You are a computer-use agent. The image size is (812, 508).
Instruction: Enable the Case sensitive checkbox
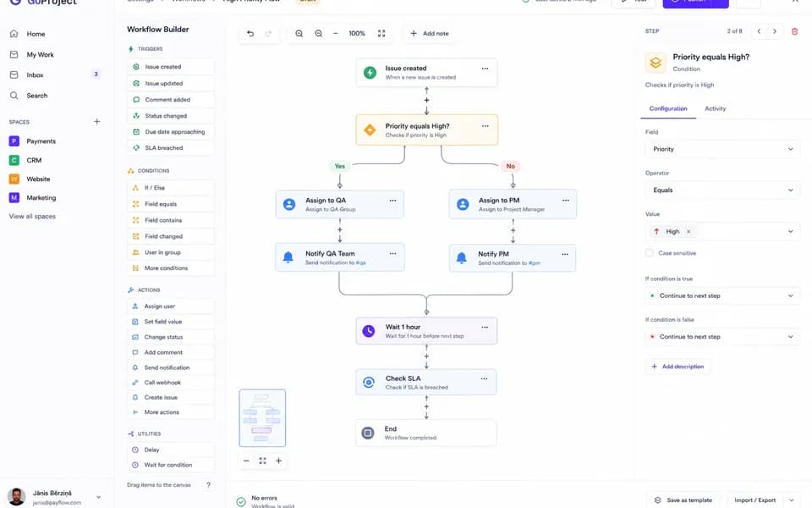pos(650,253)
